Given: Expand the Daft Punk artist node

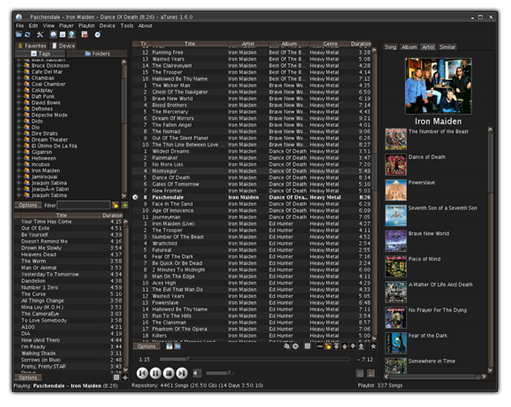Looking at the screenshot, I should pos(19,97).
